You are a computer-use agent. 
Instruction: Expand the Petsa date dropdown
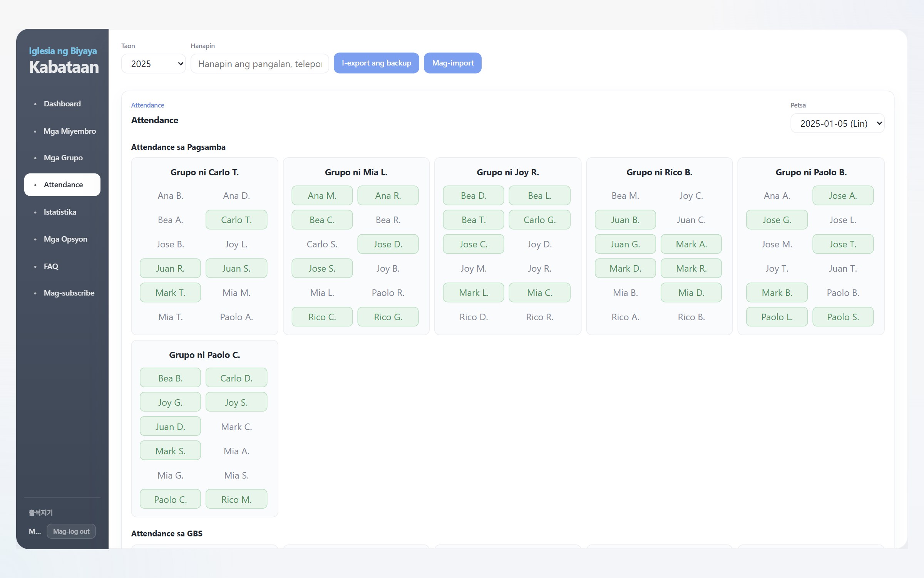point(837,123)
